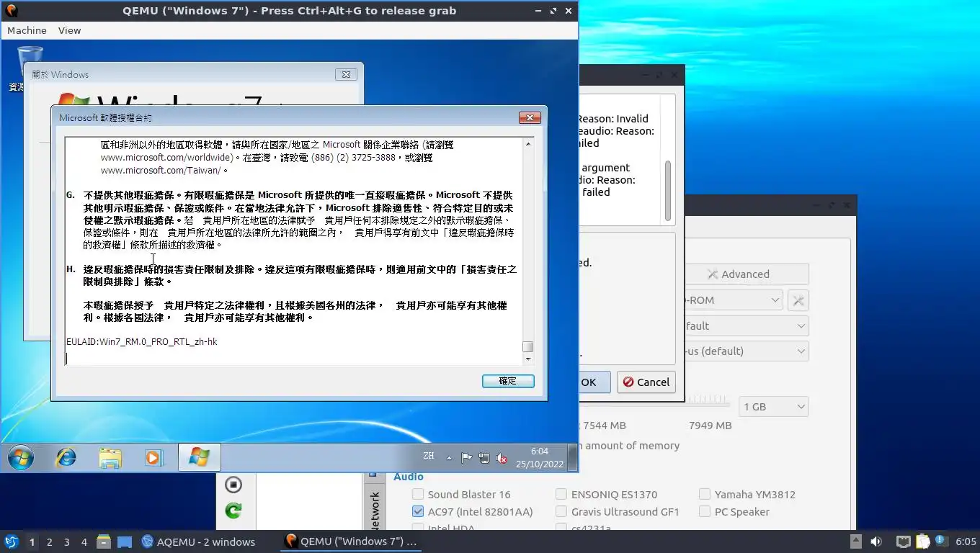The height and width of the screenshot is (553, 980).
Task: Switch to workspace 2 in pager
Action: pyautogui.click(x=49, y=541)
